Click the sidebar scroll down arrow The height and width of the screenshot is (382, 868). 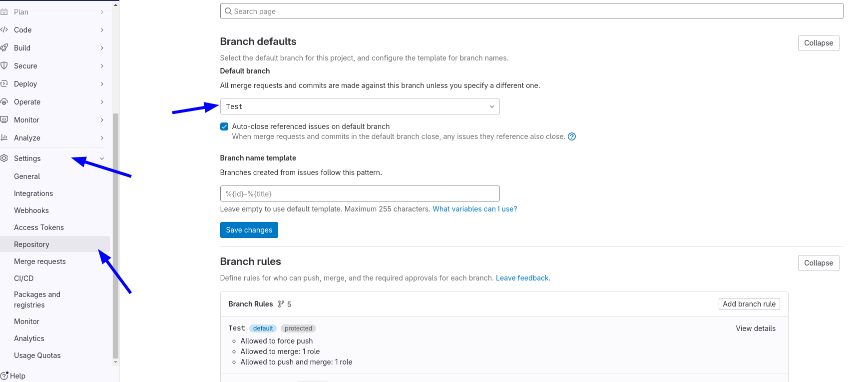116,361
